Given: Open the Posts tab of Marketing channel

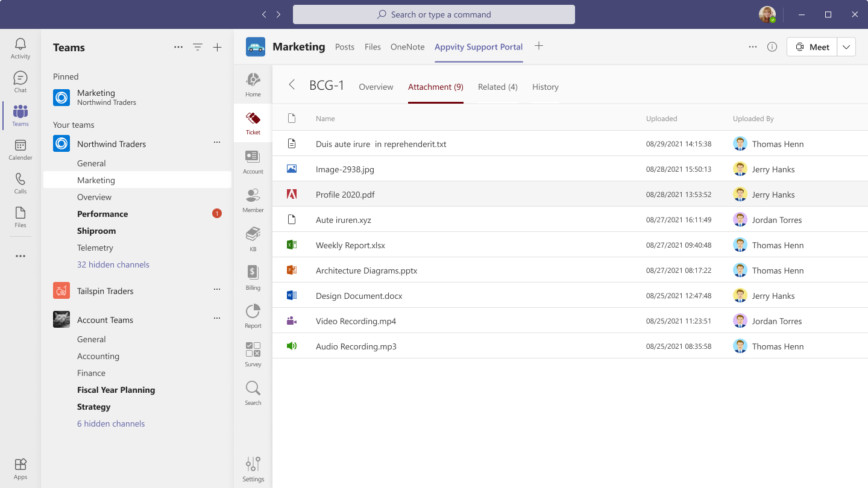Looking at the screenshot, I should click(345, 46).
